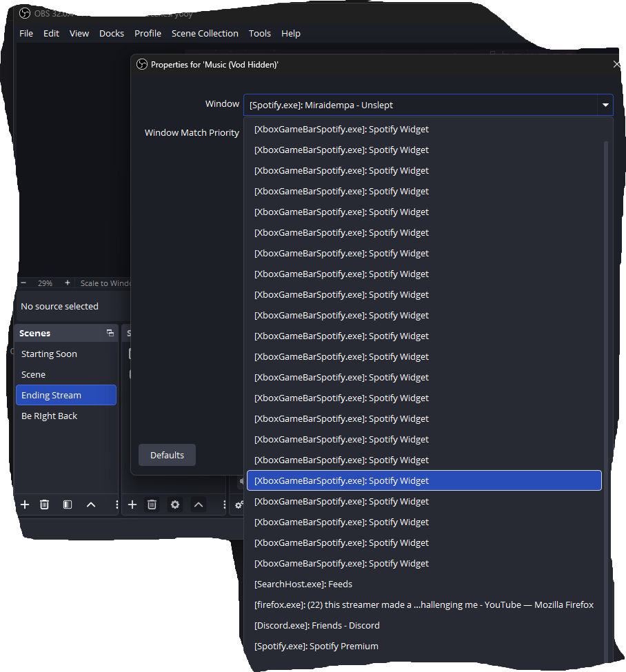
Task: Open the View menu
Action: 79,34
